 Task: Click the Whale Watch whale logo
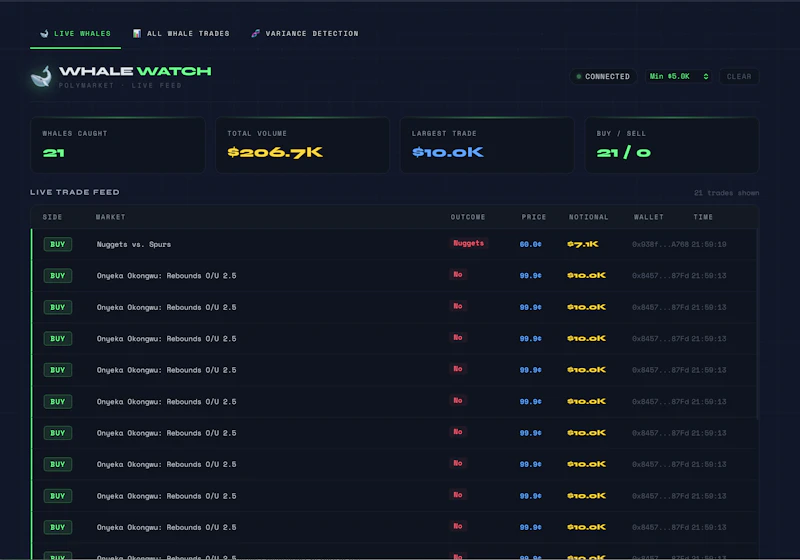[x=41, y=77]
